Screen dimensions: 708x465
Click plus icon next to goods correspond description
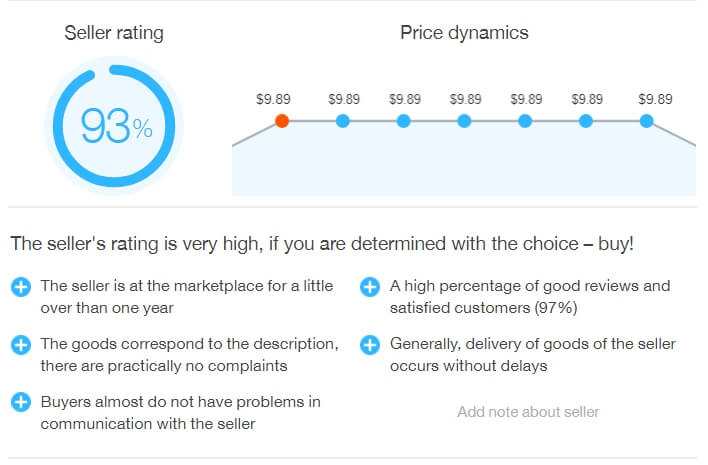tap(21, 345)
